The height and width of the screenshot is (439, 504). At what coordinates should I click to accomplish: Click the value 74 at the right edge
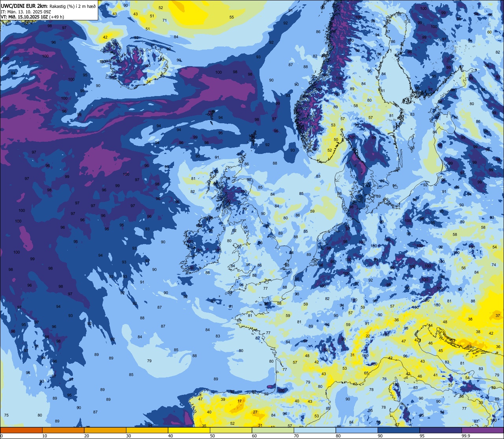tap(494, 265)
